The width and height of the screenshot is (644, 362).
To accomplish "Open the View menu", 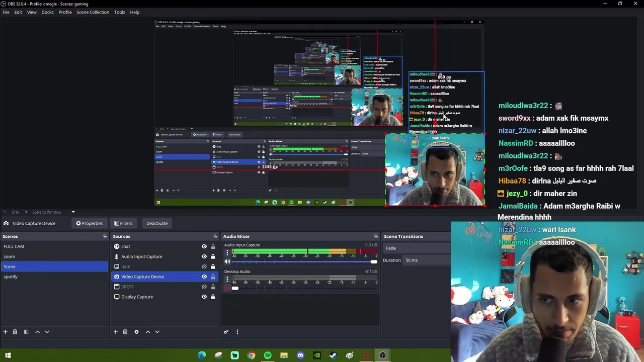I will tap(32, 12).
